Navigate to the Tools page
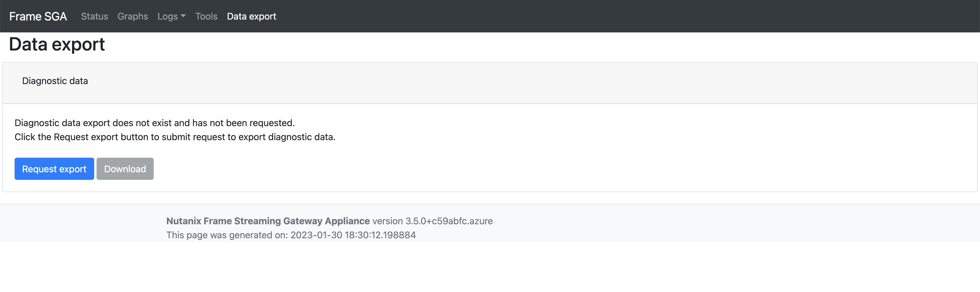Screen dimensions: 980x292 pyautogui.click(x=206, y=16)
